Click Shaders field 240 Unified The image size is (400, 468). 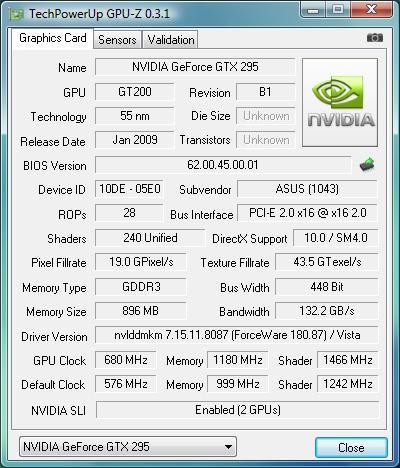150,238
